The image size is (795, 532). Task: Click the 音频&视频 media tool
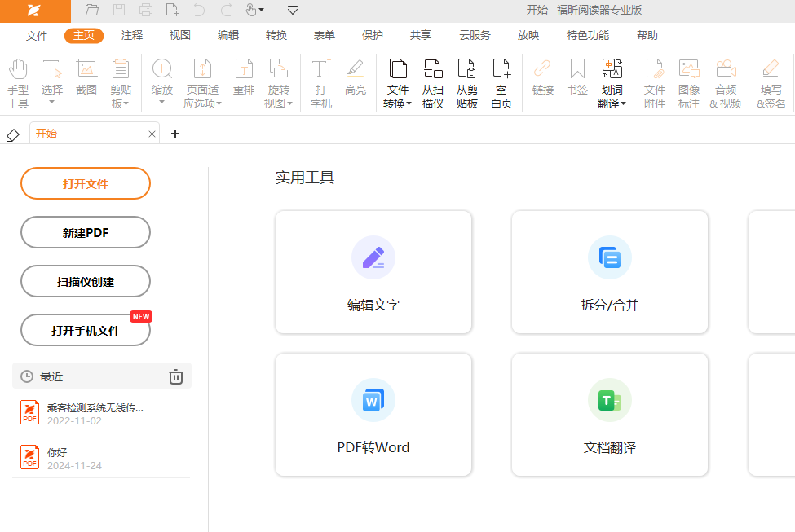coord(726,84)
